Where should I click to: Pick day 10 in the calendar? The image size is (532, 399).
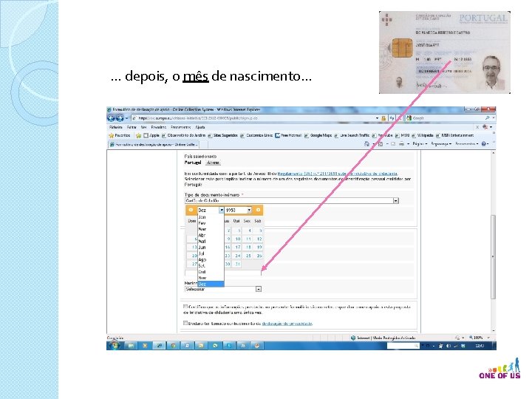(x=238, y=239)
